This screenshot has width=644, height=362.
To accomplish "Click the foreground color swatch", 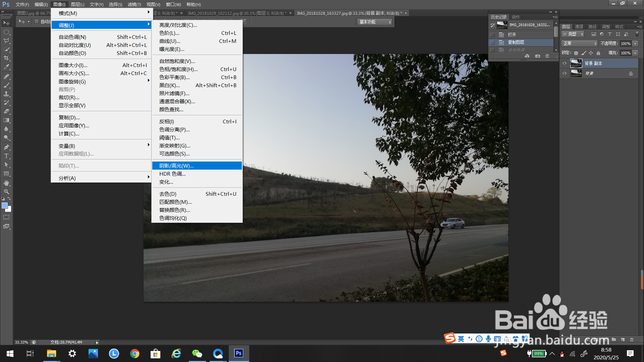I will pos(5,206).
